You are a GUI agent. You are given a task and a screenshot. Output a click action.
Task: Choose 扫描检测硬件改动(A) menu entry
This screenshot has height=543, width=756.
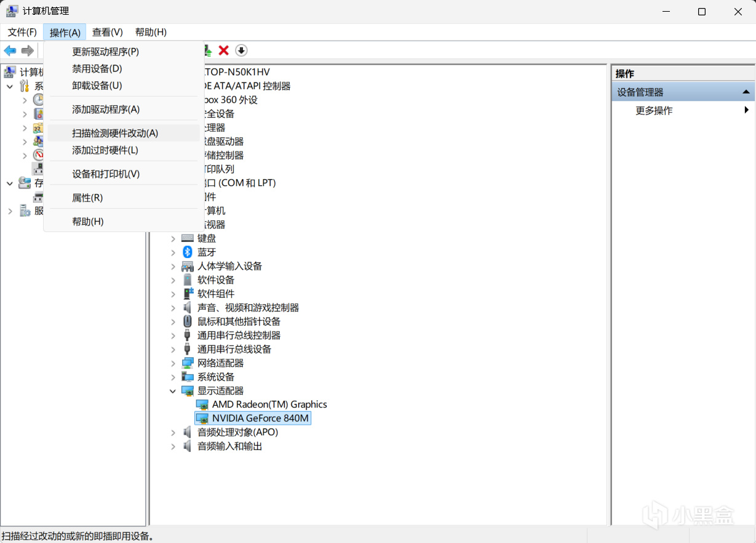[x=123, y=133]
